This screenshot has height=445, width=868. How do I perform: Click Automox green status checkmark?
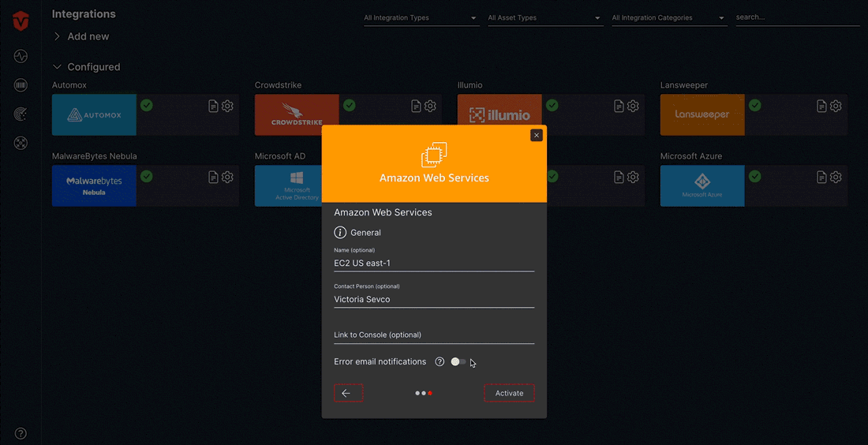pyautogui.click(x=147, y=105)
